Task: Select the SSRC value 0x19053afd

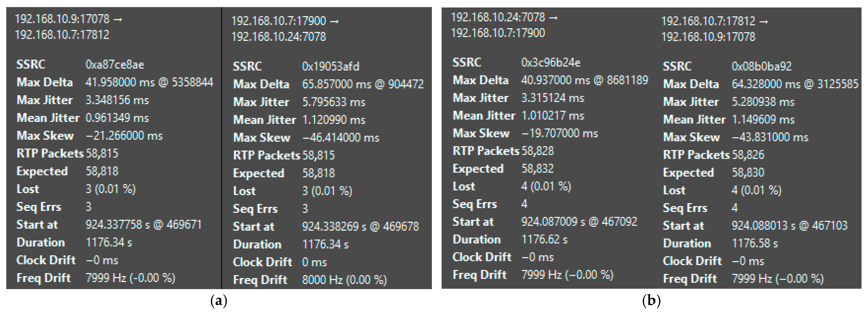Action: point(331,66)
